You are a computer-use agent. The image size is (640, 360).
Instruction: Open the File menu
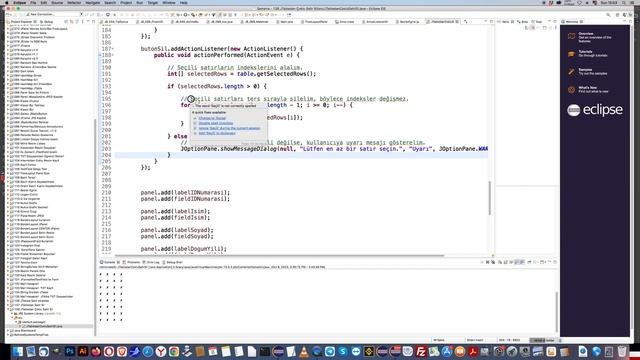pos(33,2)
